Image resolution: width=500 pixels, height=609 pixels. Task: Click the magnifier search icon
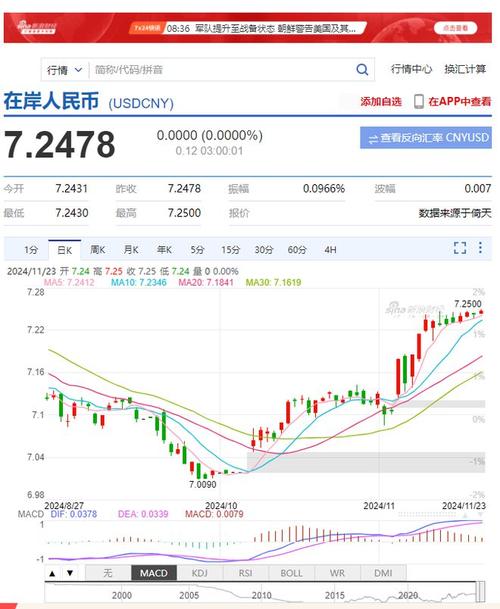[x=362, y=70]
